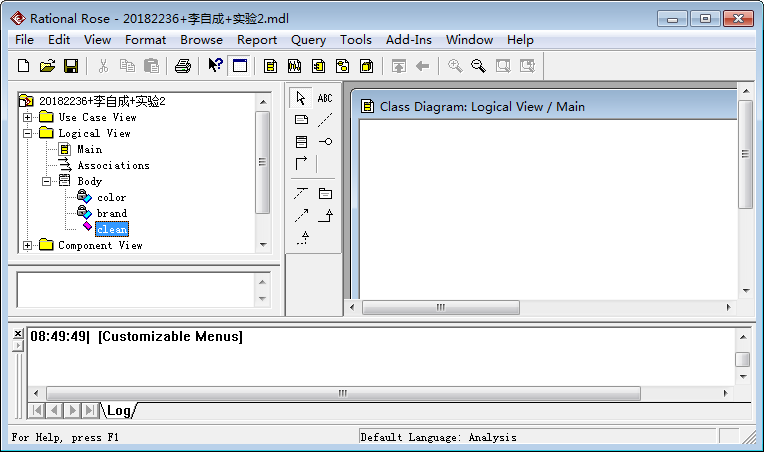Pick the ABC Text Box tool

(325, 98)
